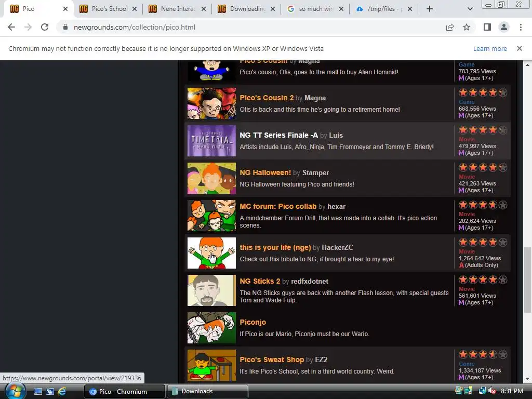532x399 pixels.
Task: Open NG TT Series Finale -A
Action: pos(278,135)
